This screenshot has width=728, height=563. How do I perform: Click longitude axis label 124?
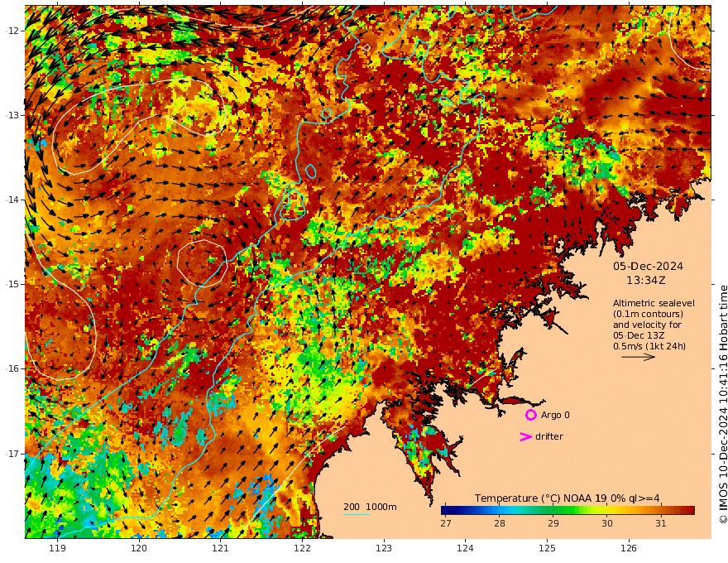pos(465,549)
